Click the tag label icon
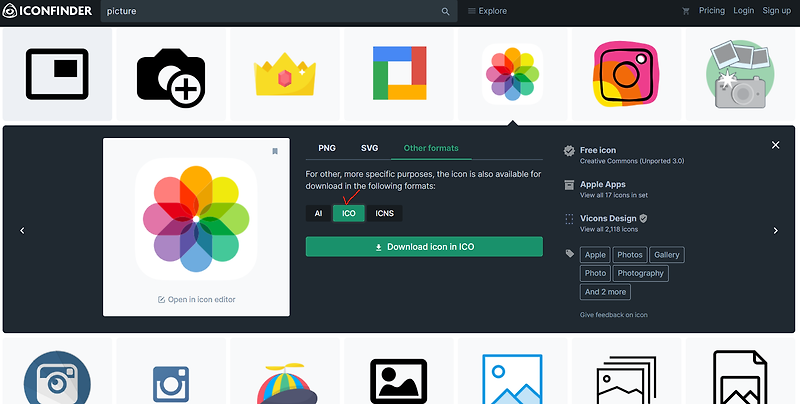Screen dimensions: 800x404 coord(569,254)
